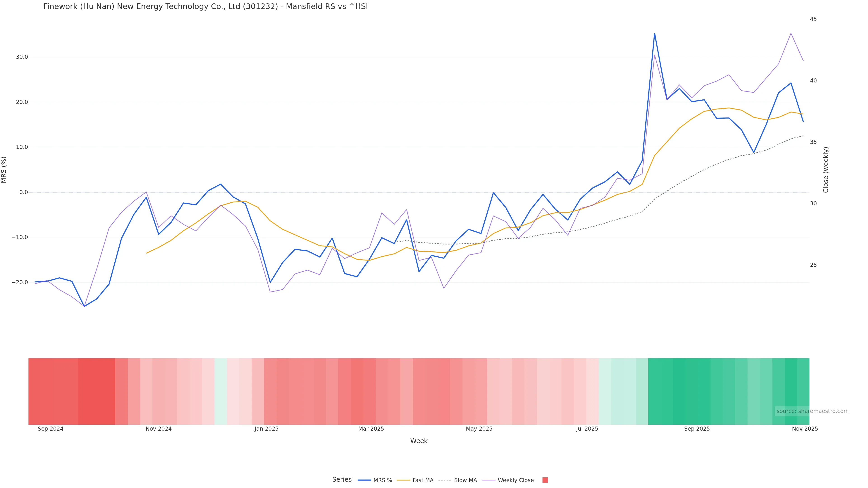868x488 pixels.
Task: Click the highest peak of the blue MRS line
Action: pyautogui.click(x=654, y=34)
